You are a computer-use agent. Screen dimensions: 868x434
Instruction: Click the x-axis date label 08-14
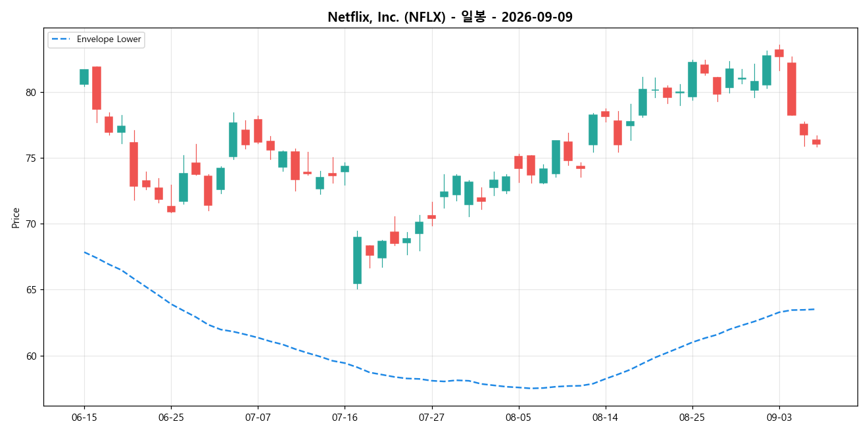[x=605, y=418]
